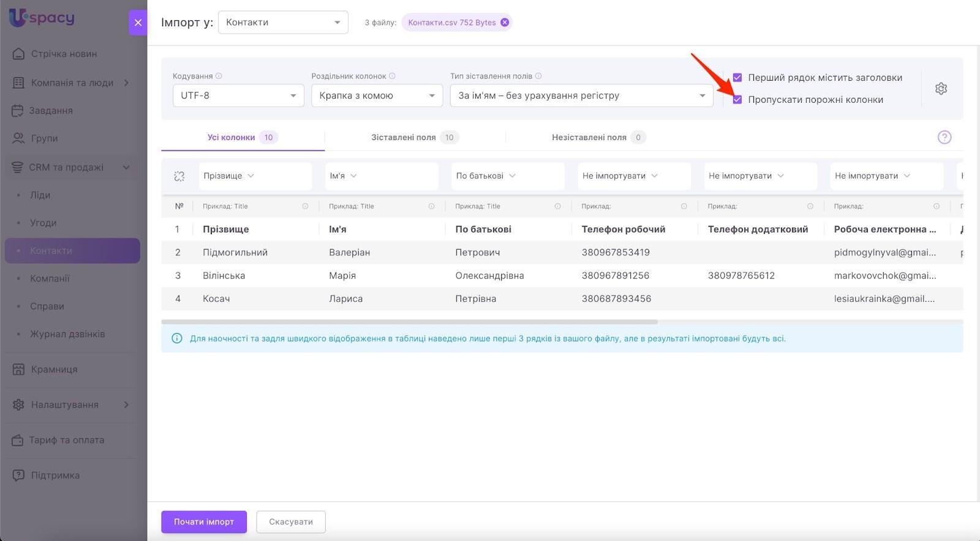
Task: Close the import panel with purple X
Action: point(138,23)
